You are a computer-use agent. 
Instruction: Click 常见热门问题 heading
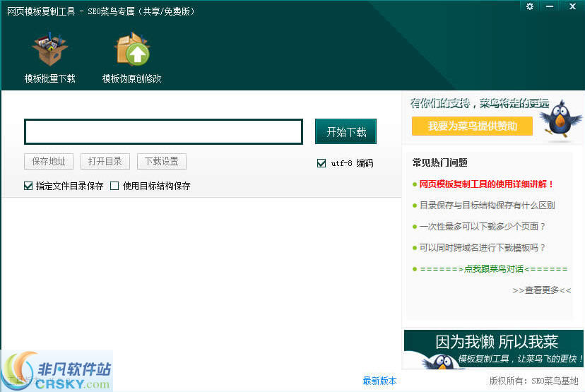coord(440,162)
